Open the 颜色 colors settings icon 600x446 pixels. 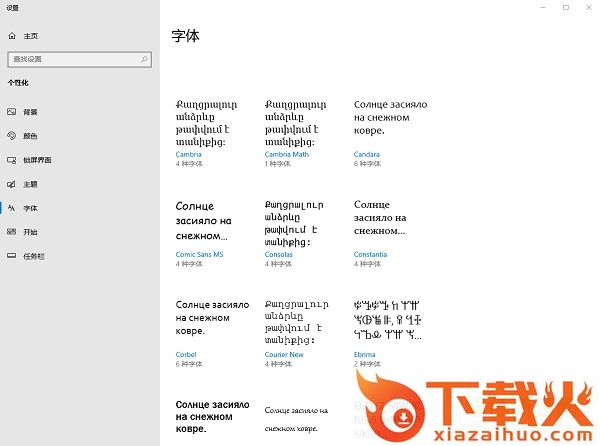click(11, 135)
